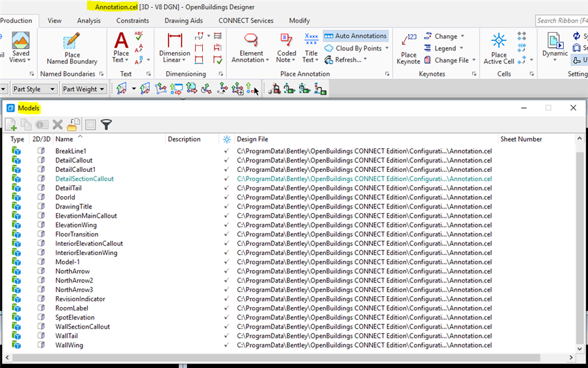Click the Dynamic document icon
The image size is (588, 368).
pyautogui.click(x=555, y=41)
